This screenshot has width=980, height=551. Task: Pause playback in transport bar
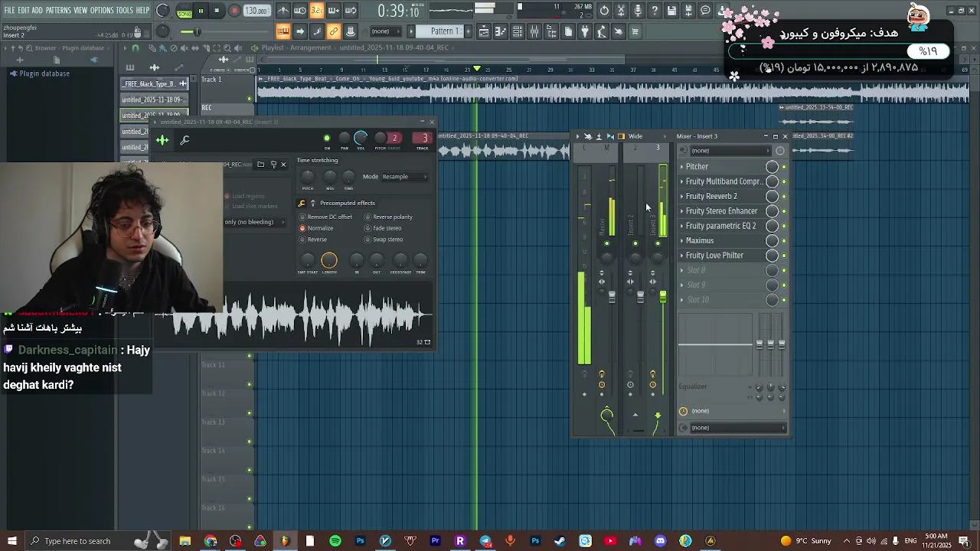point(201,11)
